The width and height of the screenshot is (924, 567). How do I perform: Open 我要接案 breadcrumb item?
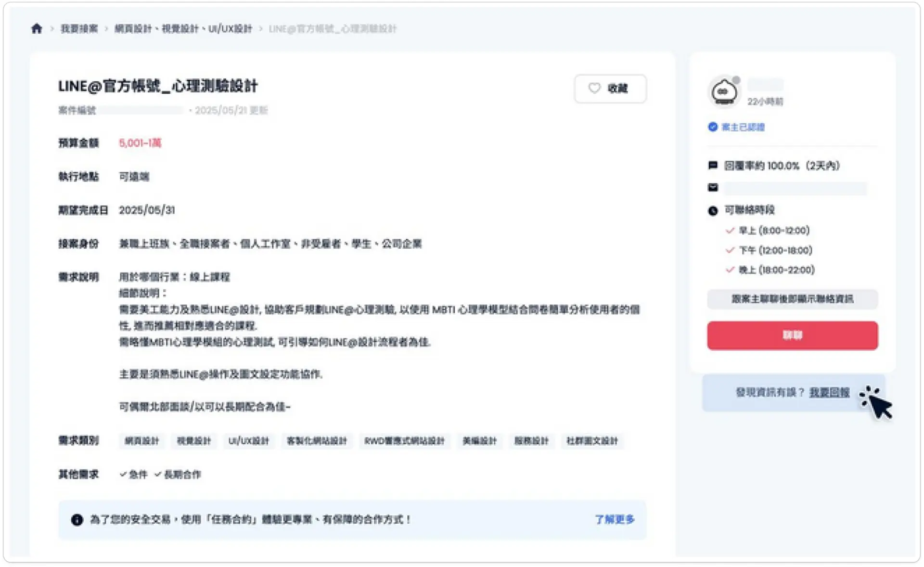click(79, 28)
